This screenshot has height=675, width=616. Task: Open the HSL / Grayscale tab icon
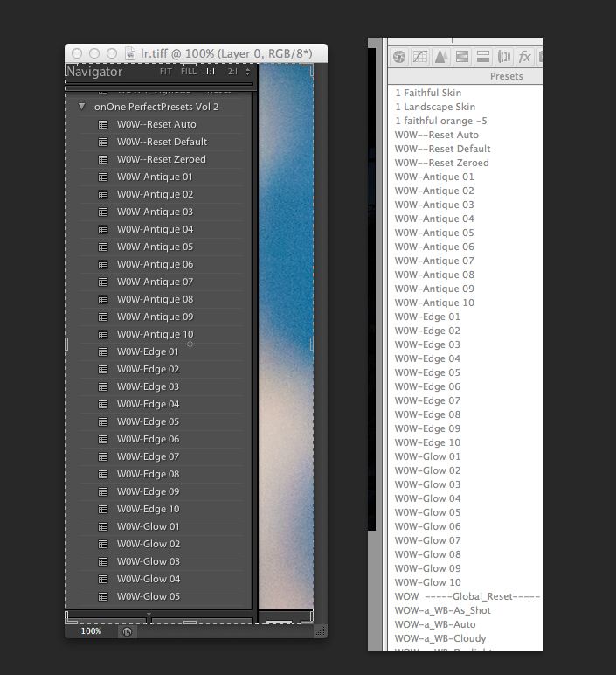pyautogui.click(x=462, y=57)
